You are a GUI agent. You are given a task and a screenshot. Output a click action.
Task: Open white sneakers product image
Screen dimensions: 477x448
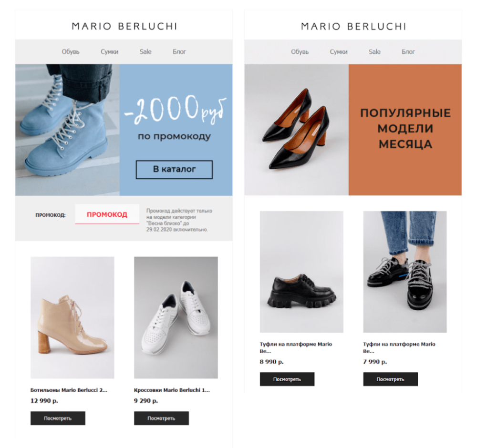(x=176, y=317)
